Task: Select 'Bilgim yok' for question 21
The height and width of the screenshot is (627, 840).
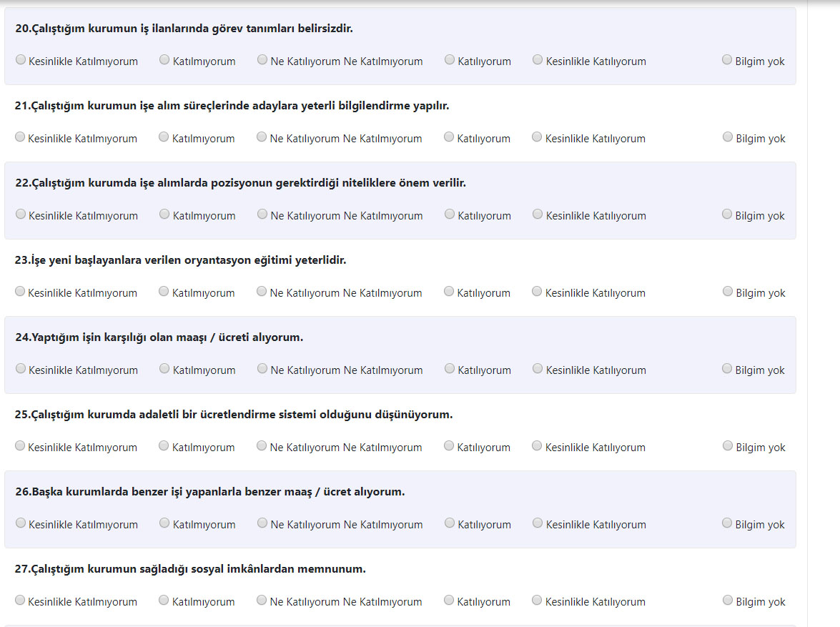Action: point(728,137)
